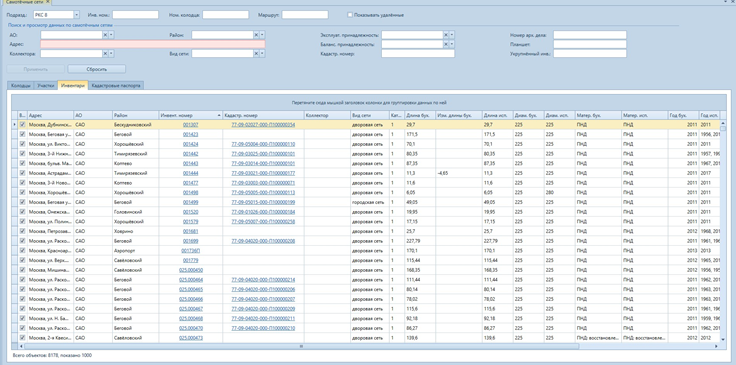Screen dimensions: 736x365
Task: Toggle the checkbox in row 025.000473
Action: tap(23, 338)
